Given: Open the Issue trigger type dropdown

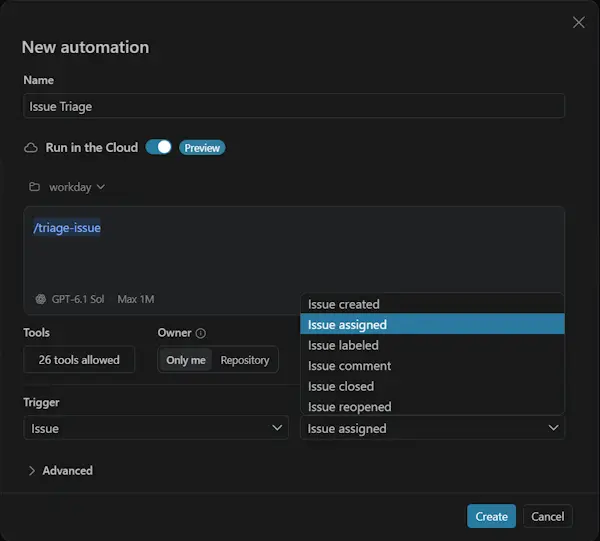Looking at the screenshot, I should 156,428.
